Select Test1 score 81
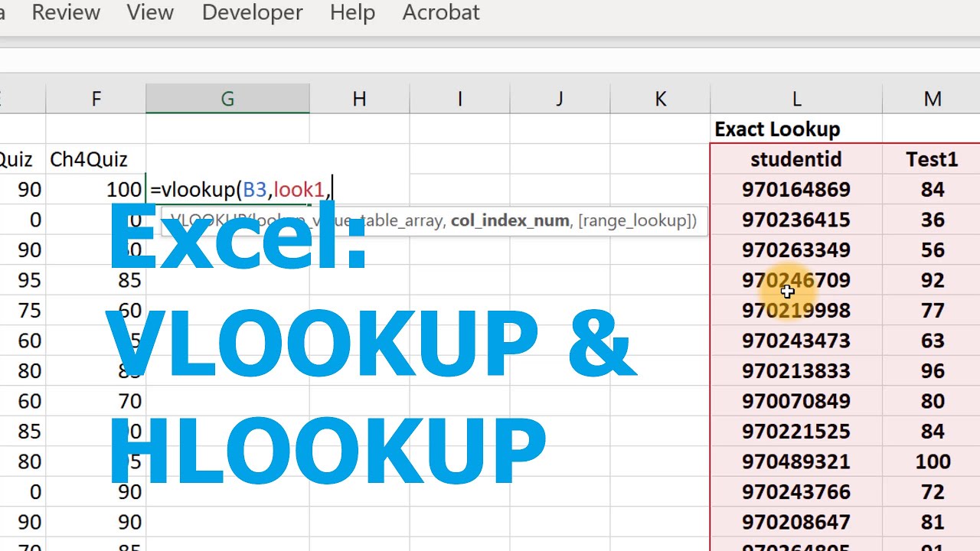This screenshot has height=551, width=980. click(x=932, y=522)
